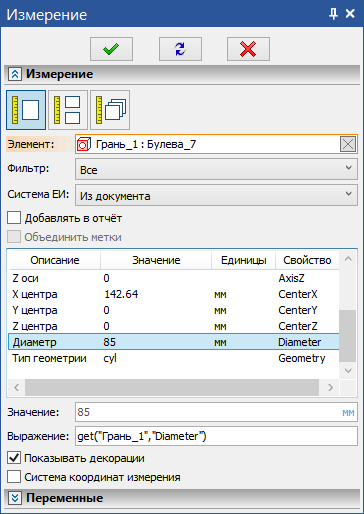
Task: Clear selected element Грань_1 with X icon
Action: tap(348, 144)
